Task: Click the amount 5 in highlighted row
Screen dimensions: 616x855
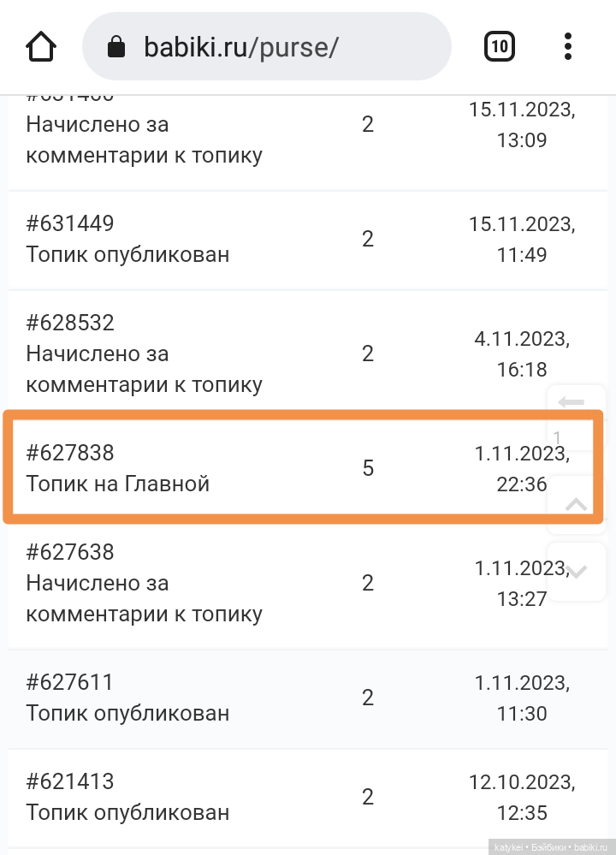Action: (368, 468)
